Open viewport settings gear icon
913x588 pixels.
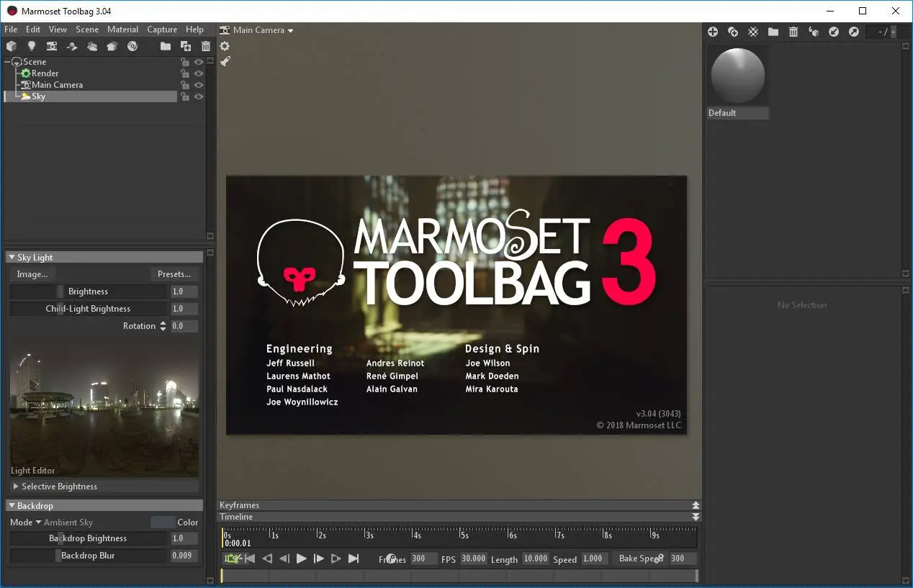coord(225,46)
